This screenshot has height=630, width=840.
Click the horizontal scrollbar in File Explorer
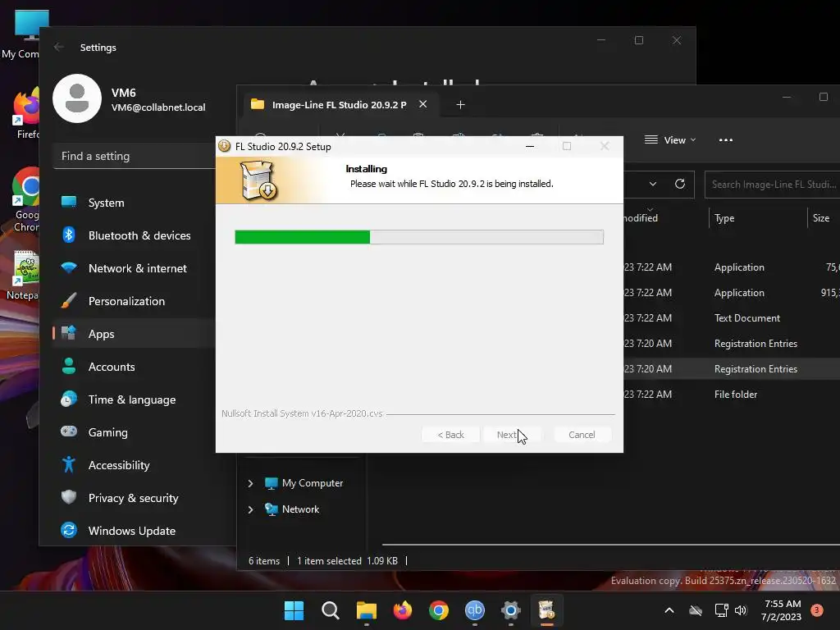pyautogui.click(x=610, y=545)
